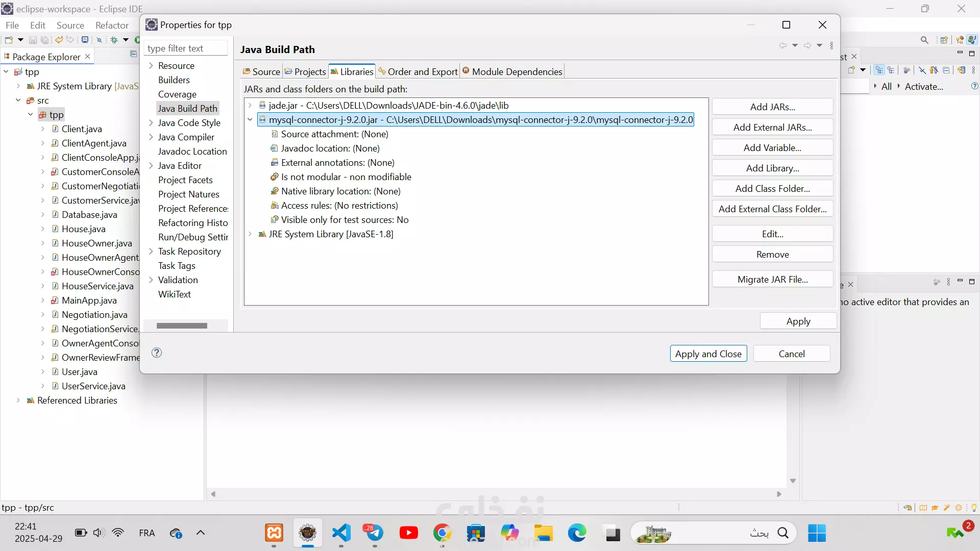Open New wizard dropdown arrow in Eclipse toolbar
This screenshot has width=980, height=551.
pyautogui.click(x=20, y=40)
